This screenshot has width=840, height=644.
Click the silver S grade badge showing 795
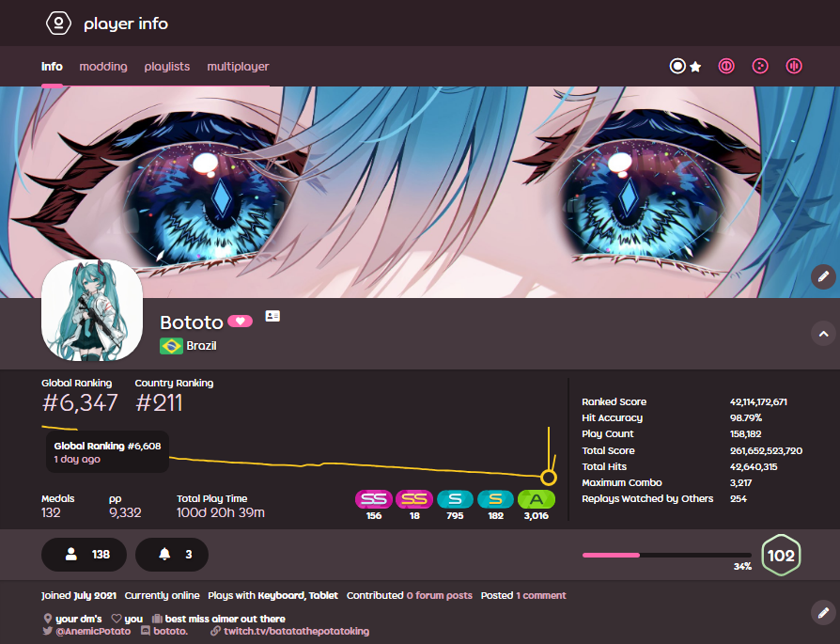pos(455,499)
